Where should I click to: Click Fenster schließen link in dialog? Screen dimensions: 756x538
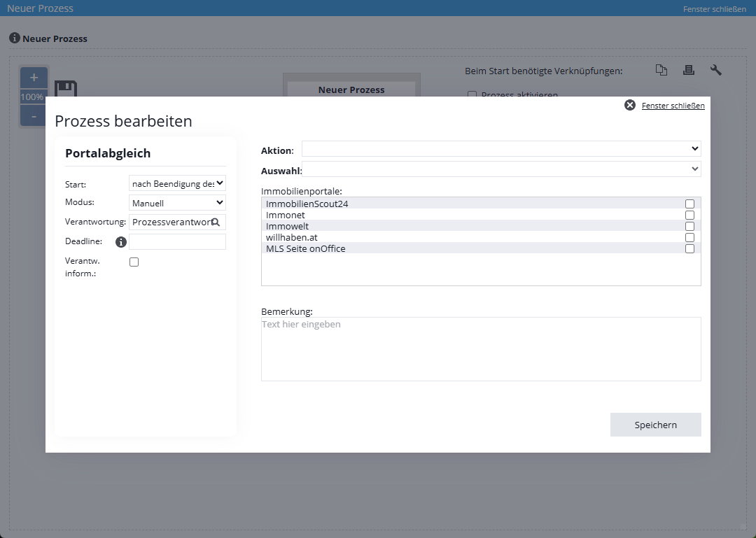point(672,106)
